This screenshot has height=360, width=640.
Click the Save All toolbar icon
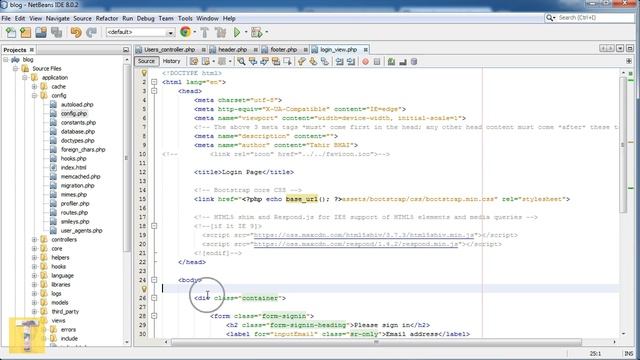(x=56, y=32)
